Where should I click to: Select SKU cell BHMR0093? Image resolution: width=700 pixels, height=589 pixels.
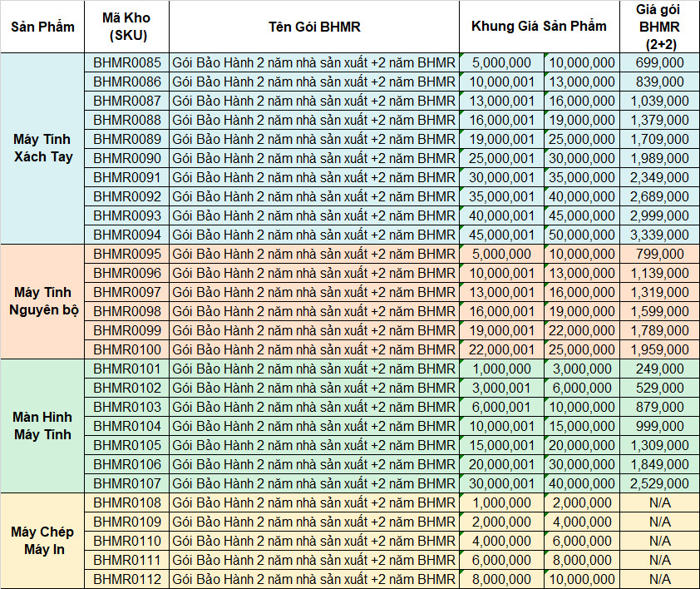(127, 215)
